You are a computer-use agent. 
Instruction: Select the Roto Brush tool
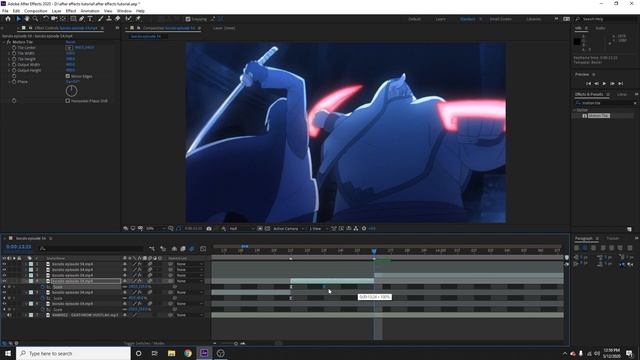[x=129, y=19]
